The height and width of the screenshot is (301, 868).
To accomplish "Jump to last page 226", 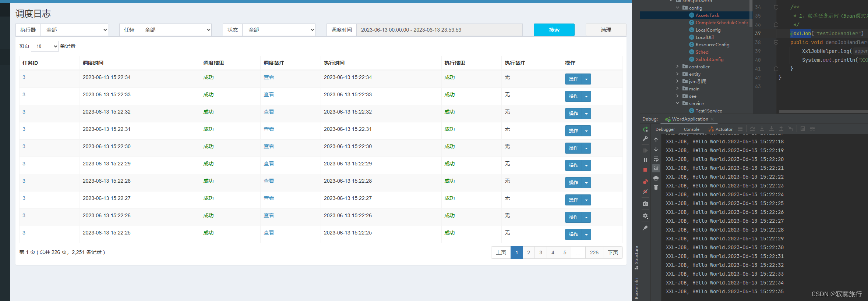I will (594, 252).
